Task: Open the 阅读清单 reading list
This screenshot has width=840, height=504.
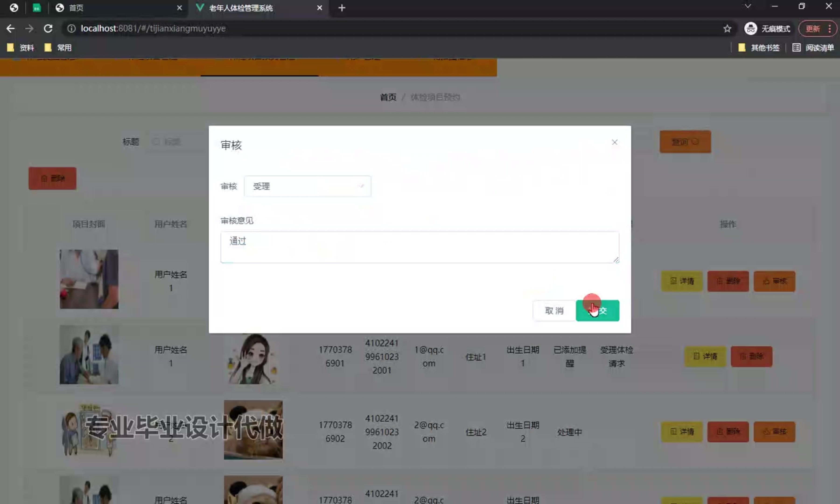Action: click(x=813, y=48)
